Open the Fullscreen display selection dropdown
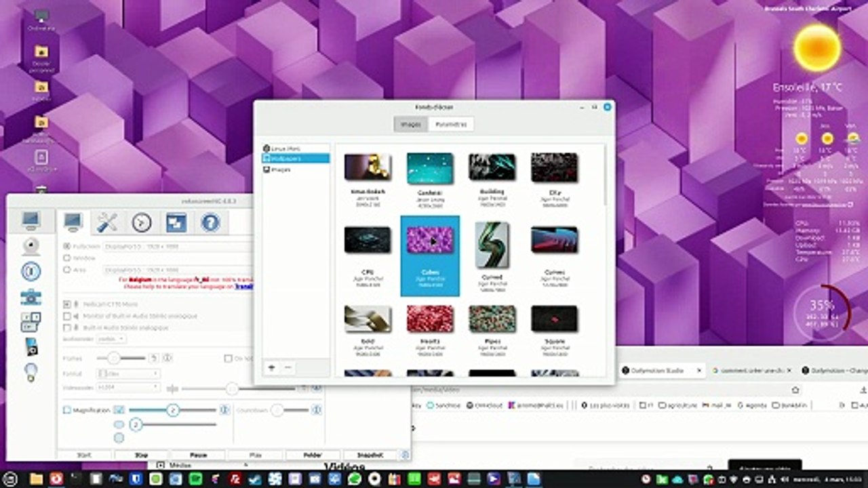868x488 pixels. 178,246
